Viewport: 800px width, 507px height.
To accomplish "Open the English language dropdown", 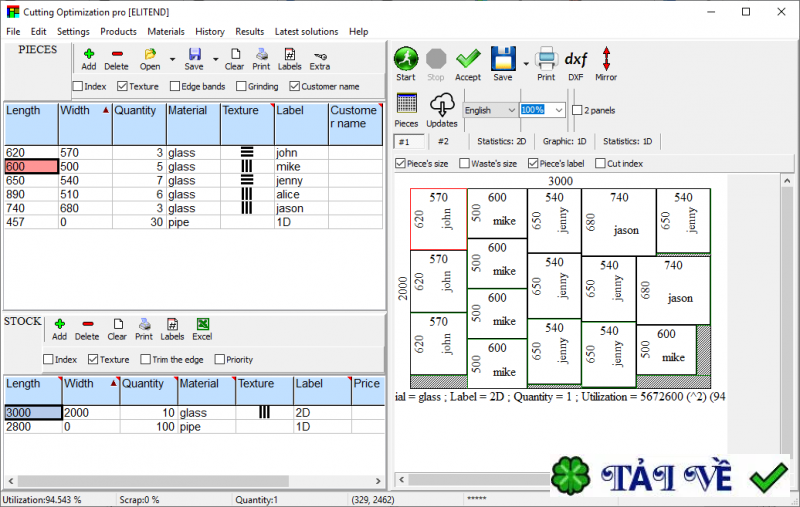I will [490, 110].
